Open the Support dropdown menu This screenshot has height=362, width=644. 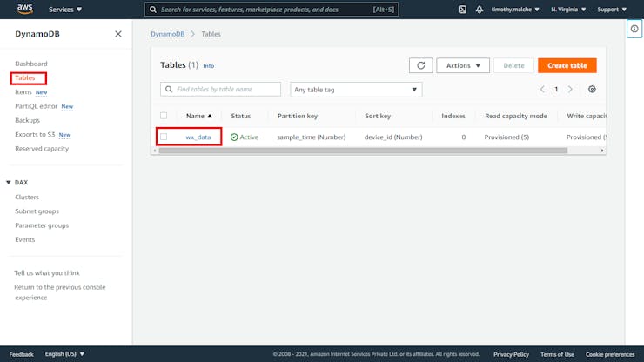612,10
